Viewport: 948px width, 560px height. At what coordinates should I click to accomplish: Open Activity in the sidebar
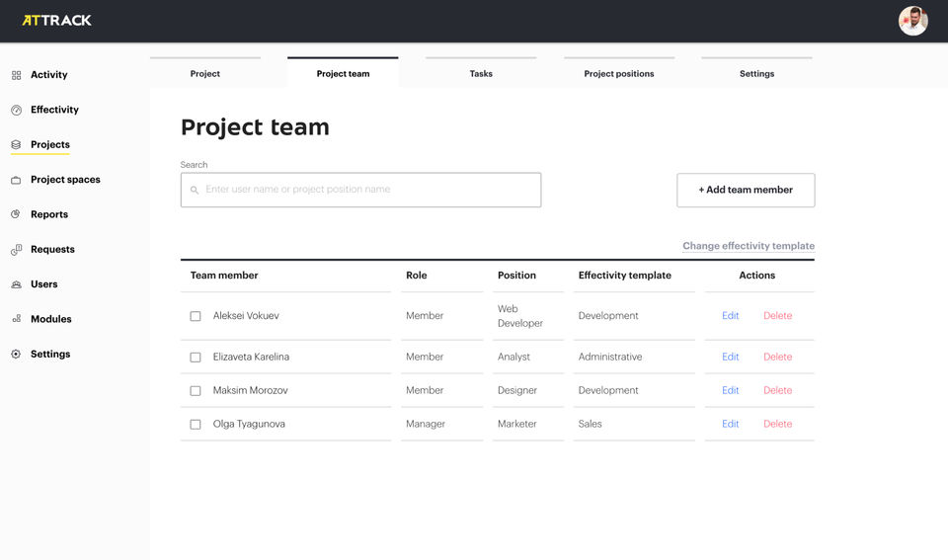click(x=49, y=75)
